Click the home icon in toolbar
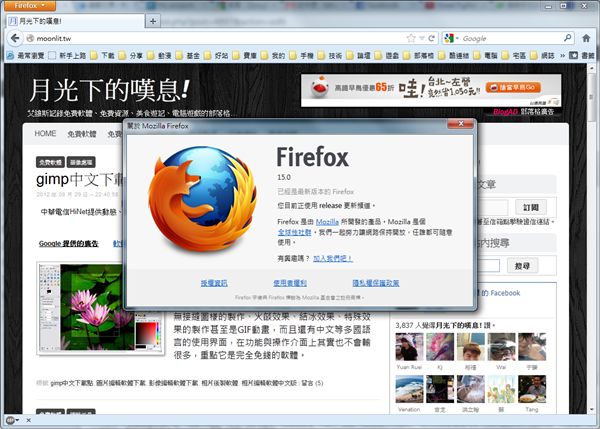The height and width of the screenshot is (429, 600). coord(586,38)
